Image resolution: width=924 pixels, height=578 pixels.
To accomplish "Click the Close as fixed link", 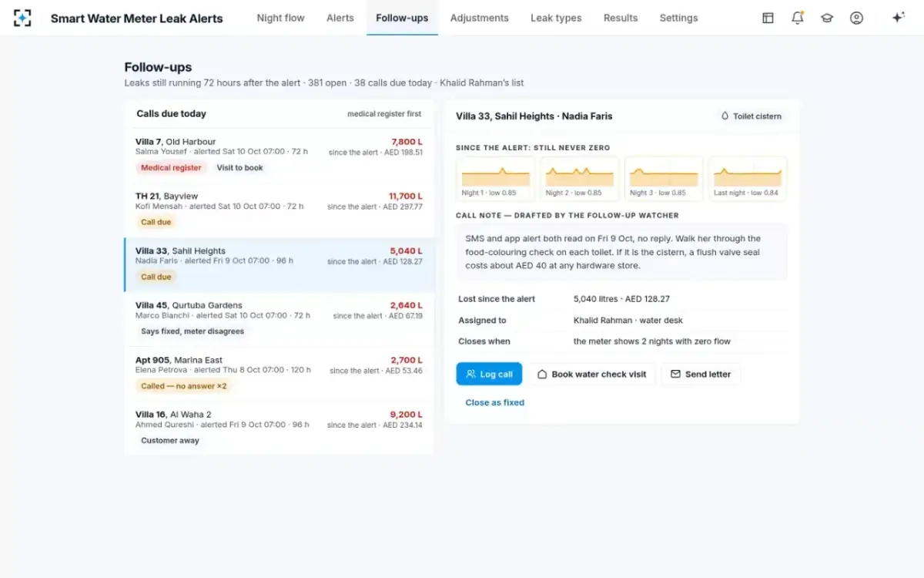I will (494, 402).
